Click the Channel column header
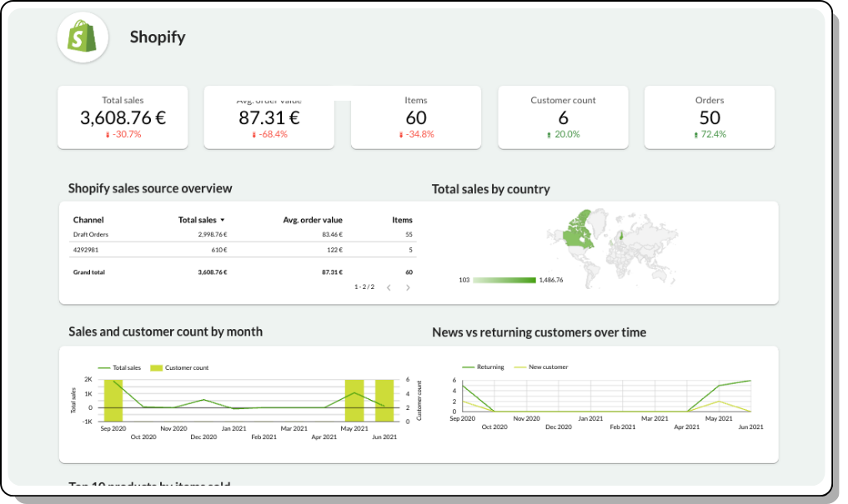 click(x=88, y=220)
